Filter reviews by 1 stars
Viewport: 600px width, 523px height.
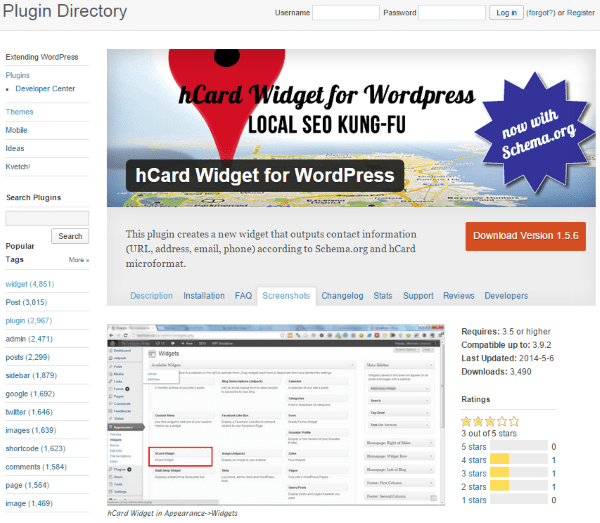(x=474, y=500)
